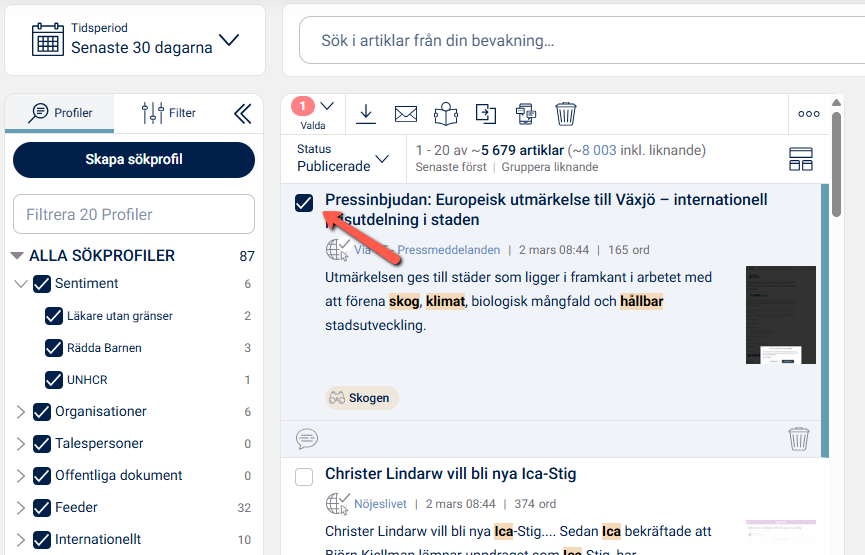The width and height of the screenshot is (865, 555).
Task: Check the Christer Lindarw article checkbox
Action: pos(304,477)
